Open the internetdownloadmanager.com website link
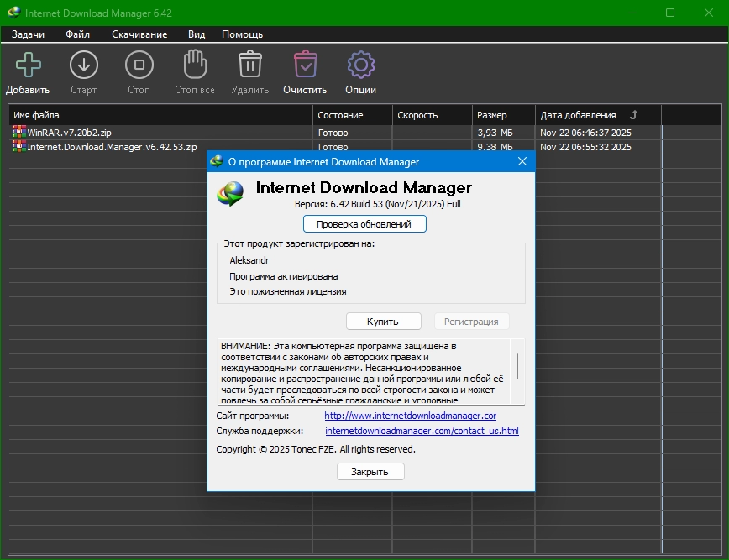Screen dimensions: 729x560 (x=410, y=416)
